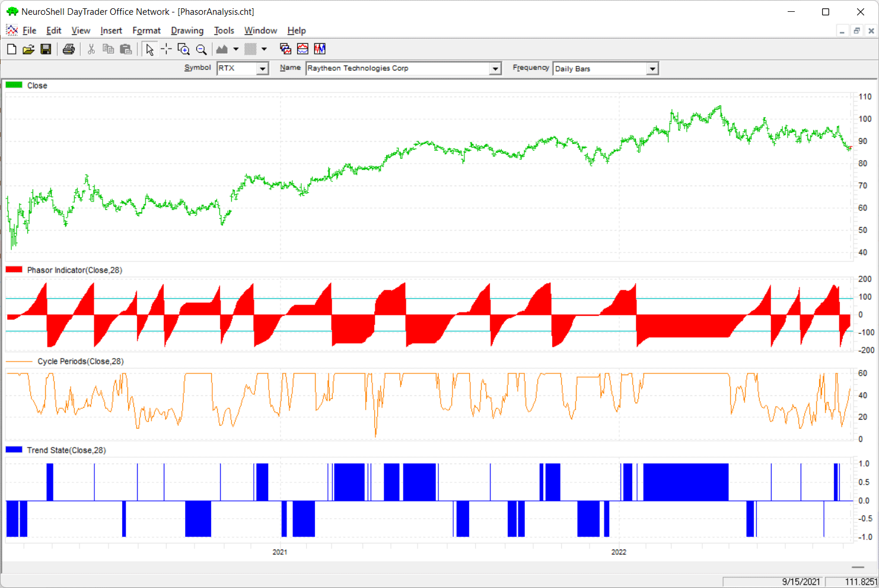Image resolution: width=879 pixels, height=588 pixels.
Task: Restore the inner chart document window
Action: [x=856, y=31]
